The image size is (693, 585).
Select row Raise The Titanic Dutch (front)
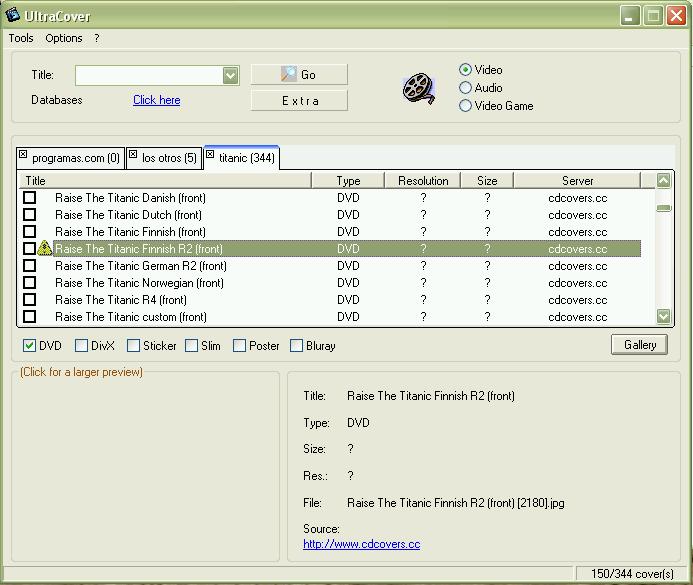pyautogui.click(x=330, y=214)
